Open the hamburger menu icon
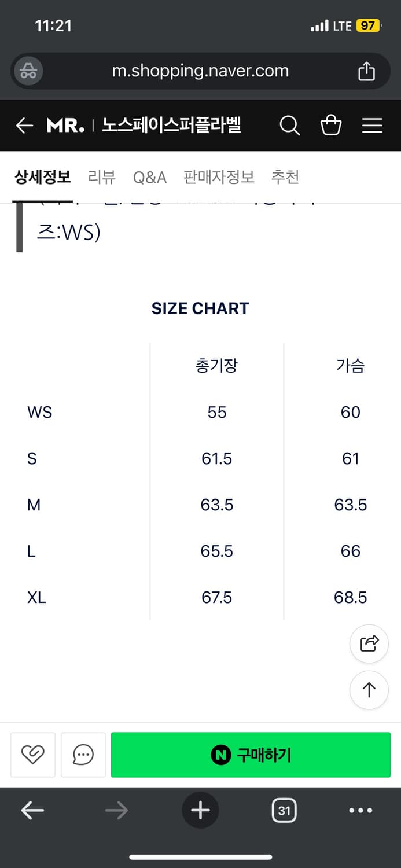The height and width of the screenshot is (868, 401). pyautogui.click(x=372, y=125)
